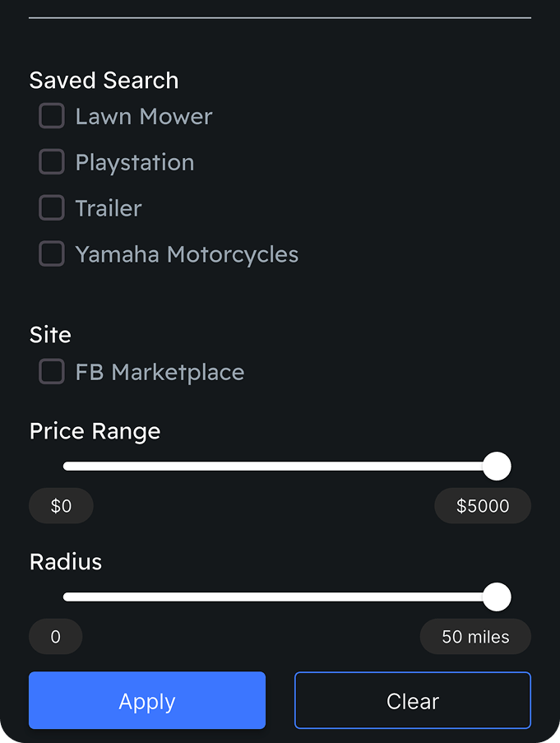Toggle the FB Marketplace site checkbox

pos(52,372)
